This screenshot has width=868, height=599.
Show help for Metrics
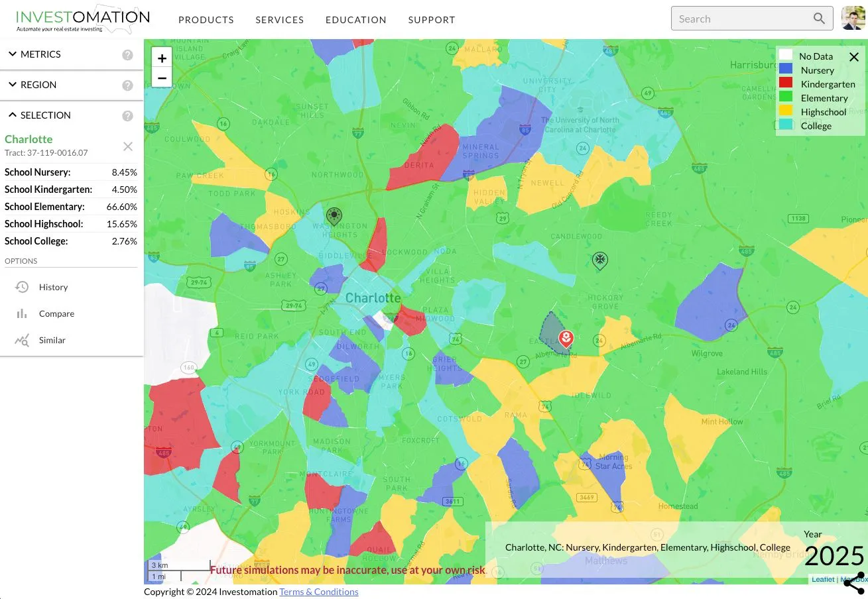point(128,55)
